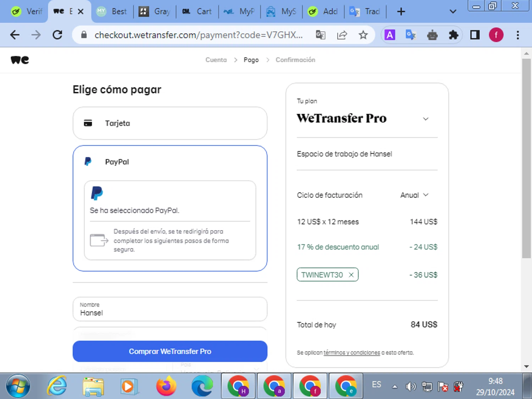The image size is (532, 399).
Task: Open the volume control in system tray
Action: [411, 386]
